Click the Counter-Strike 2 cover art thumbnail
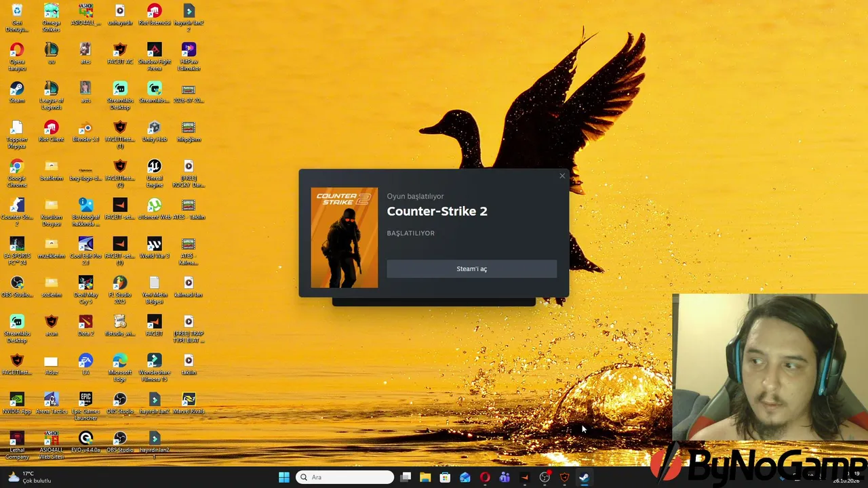 (x=344, y=238)
